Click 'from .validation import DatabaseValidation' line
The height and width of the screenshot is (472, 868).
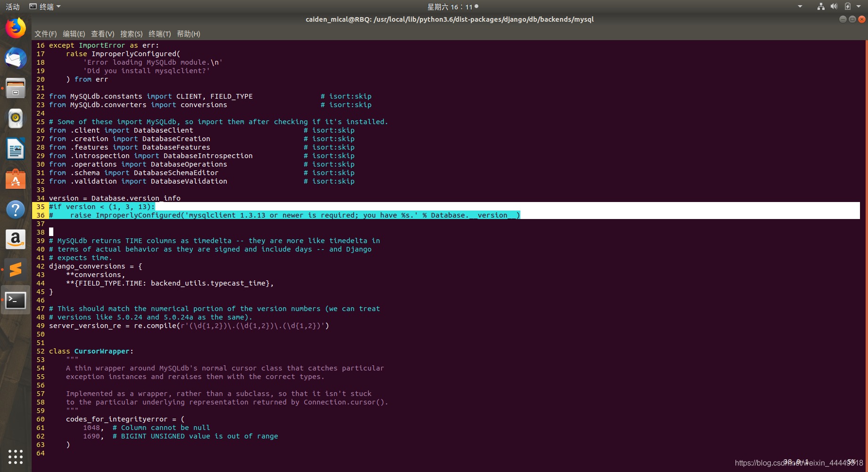click(138, 181)
